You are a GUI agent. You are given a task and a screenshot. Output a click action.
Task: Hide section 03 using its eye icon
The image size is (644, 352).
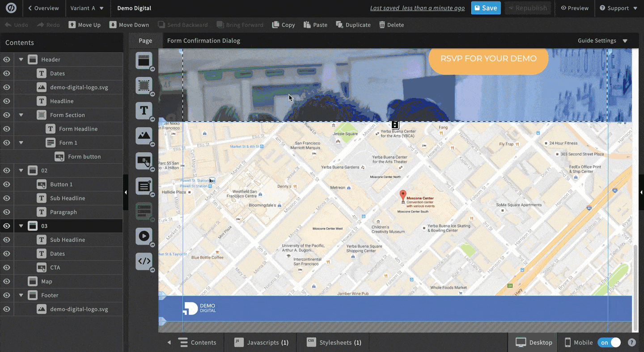(7, 226)
